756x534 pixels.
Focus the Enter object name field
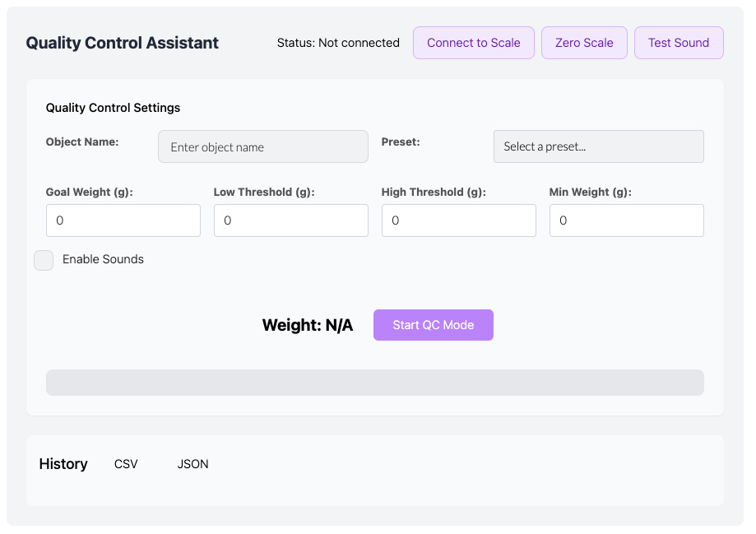pyautogui.click(x=263, y=146)
